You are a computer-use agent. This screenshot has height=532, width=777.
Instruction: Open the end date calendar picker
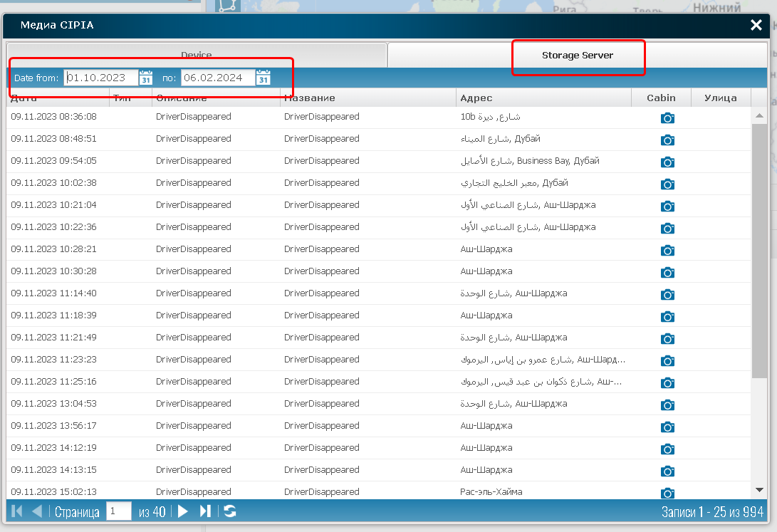tap(263, 78)
